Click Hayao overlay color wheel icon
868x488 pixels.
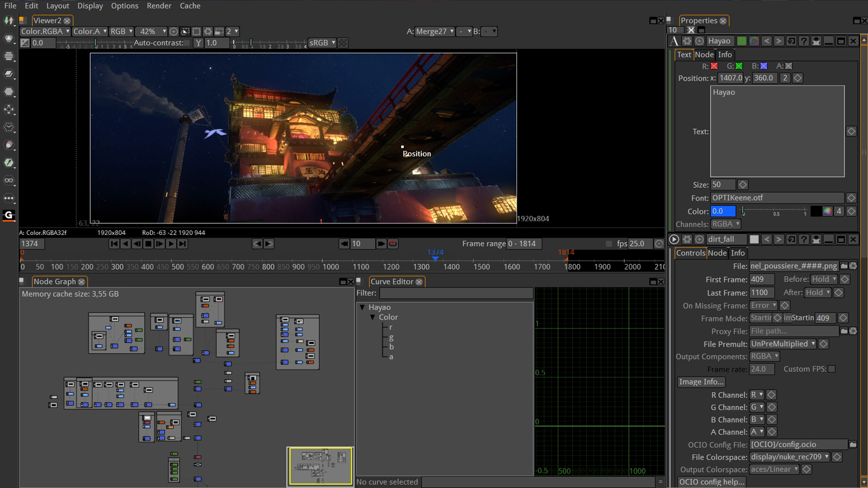(x=754, y=41)
